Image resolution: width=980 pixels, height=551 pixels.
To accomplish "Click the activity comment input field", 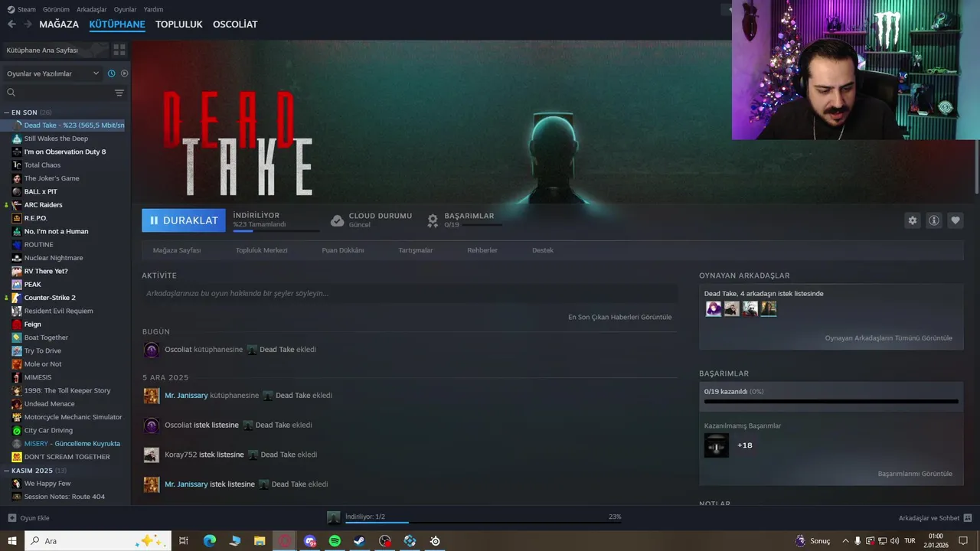I will (410, 293).
